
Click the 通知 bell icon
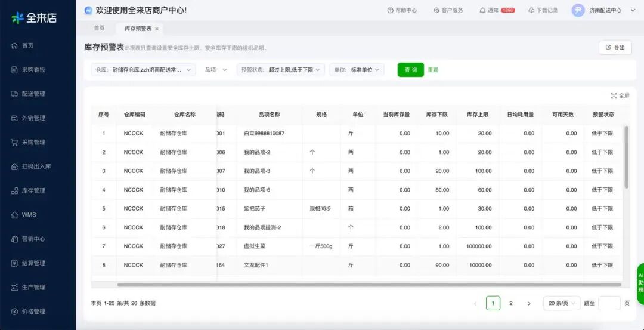click(x=482, y=10)
